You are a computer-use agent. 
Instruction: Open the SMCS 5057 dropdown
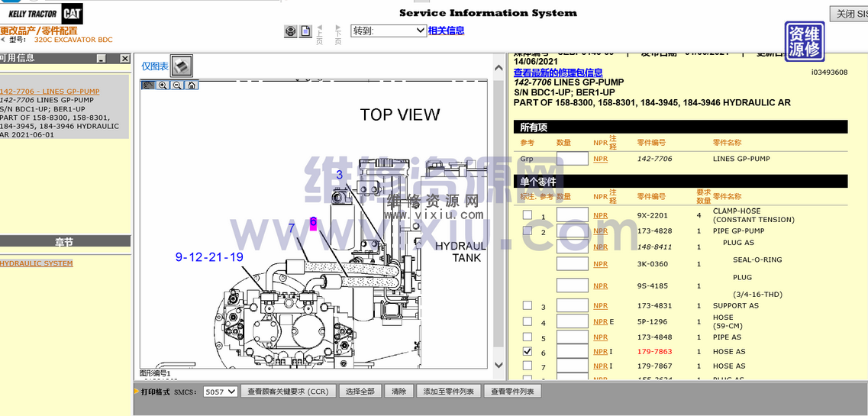[x=221, y=392]
